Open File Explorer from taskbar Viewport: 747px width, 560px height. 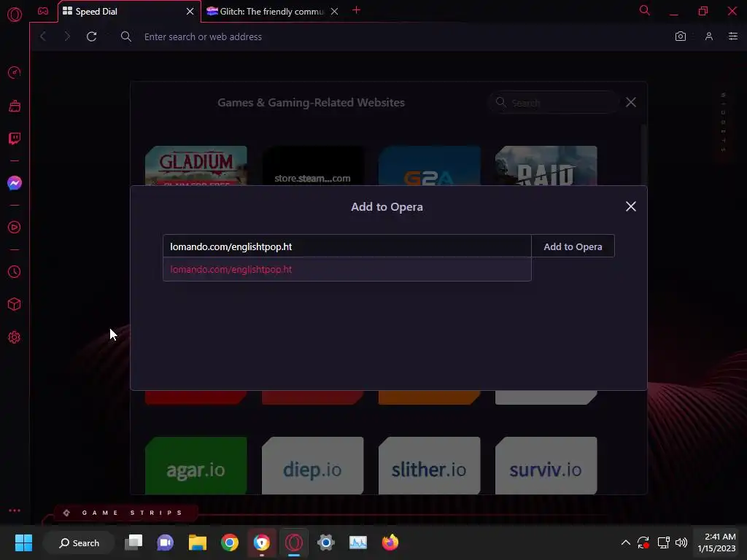[197, 542]
